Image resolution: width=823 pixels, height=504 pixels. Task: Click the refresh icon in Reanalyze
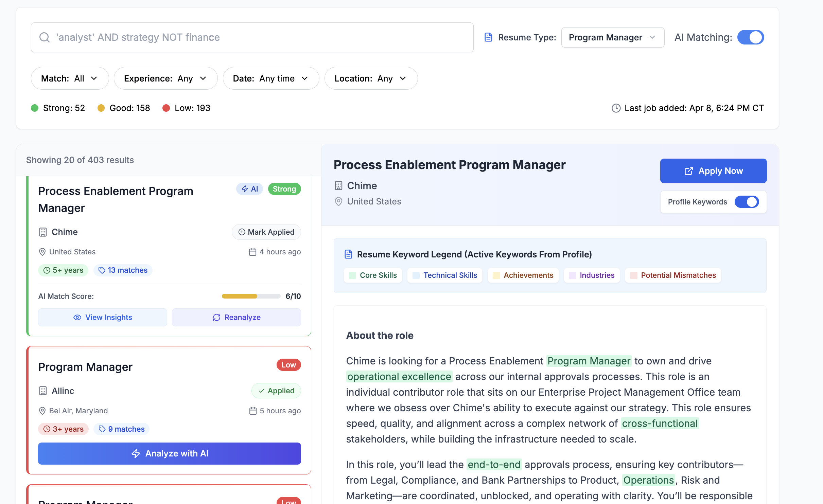[x=216, y=317]
